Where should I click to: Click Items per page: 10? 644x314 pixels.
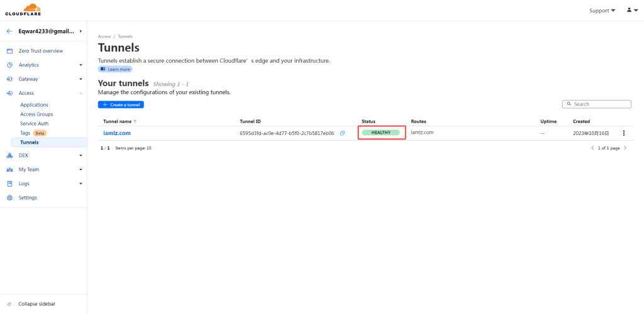[133, 148]
